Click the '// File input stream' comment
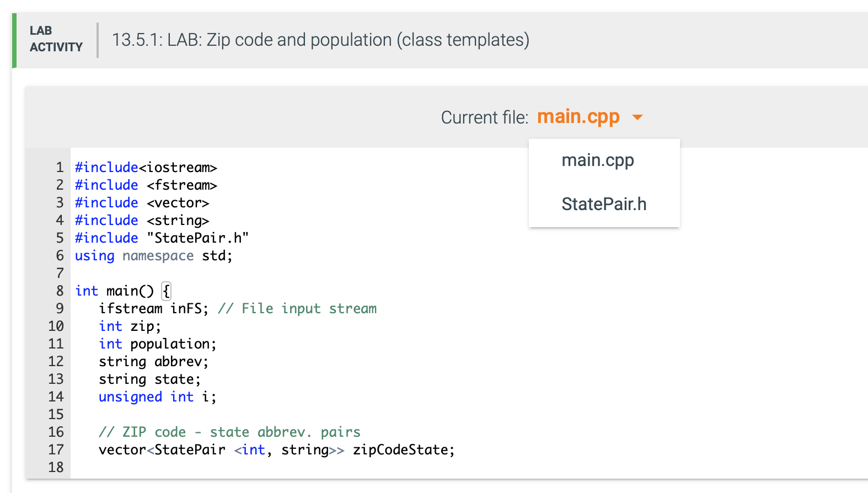The image size is (868, 493). (297, 308)
